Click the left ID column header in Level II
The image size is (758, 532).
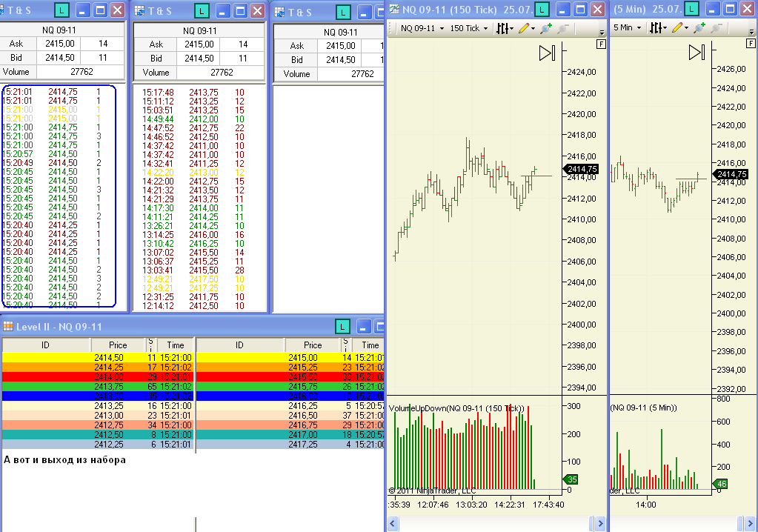coord(45,345)
